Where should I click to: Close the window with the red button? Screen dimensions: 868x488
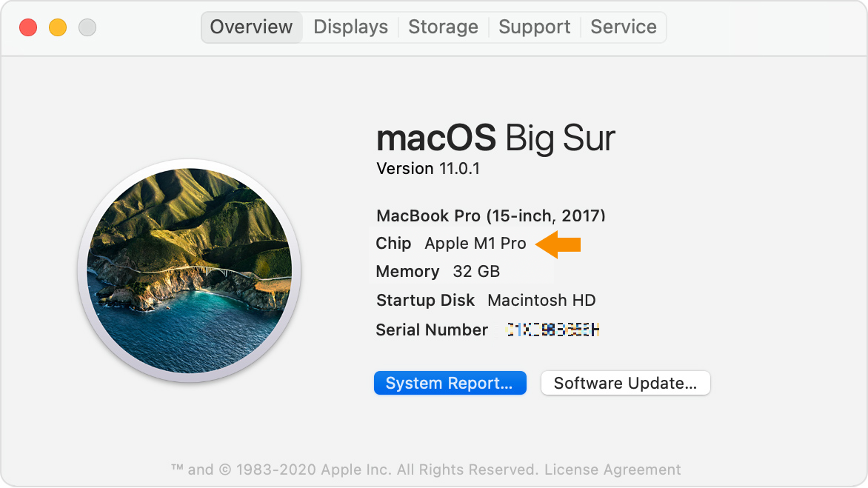coord(28,28)
